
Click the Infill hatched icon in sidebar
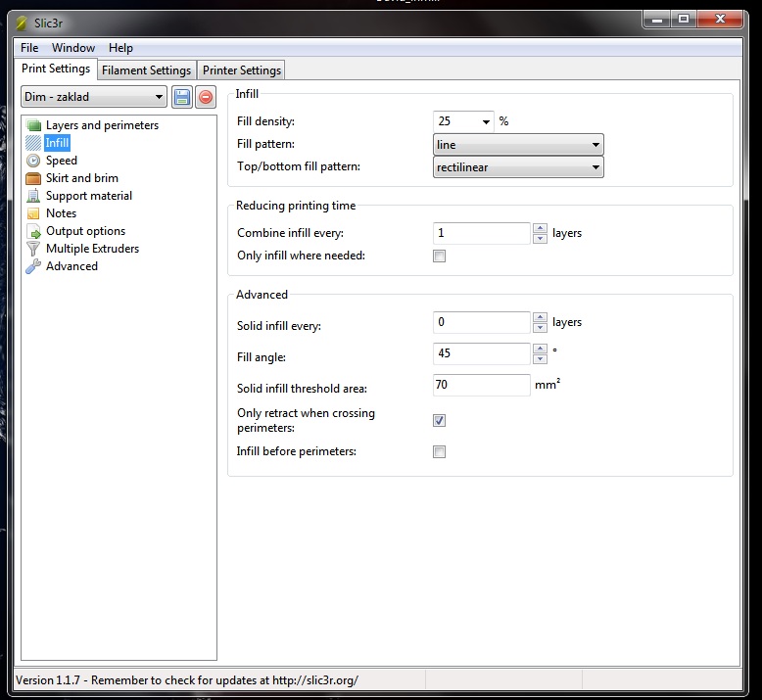tap(33, 143)
